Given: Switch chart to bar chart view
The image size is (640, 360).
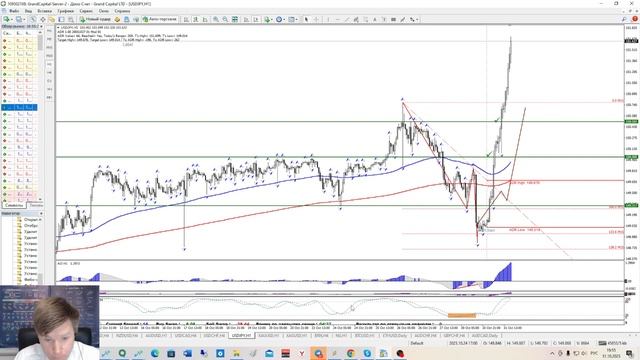Looking at the screenshot, I should pyautogui.click(x=186, y=19).
